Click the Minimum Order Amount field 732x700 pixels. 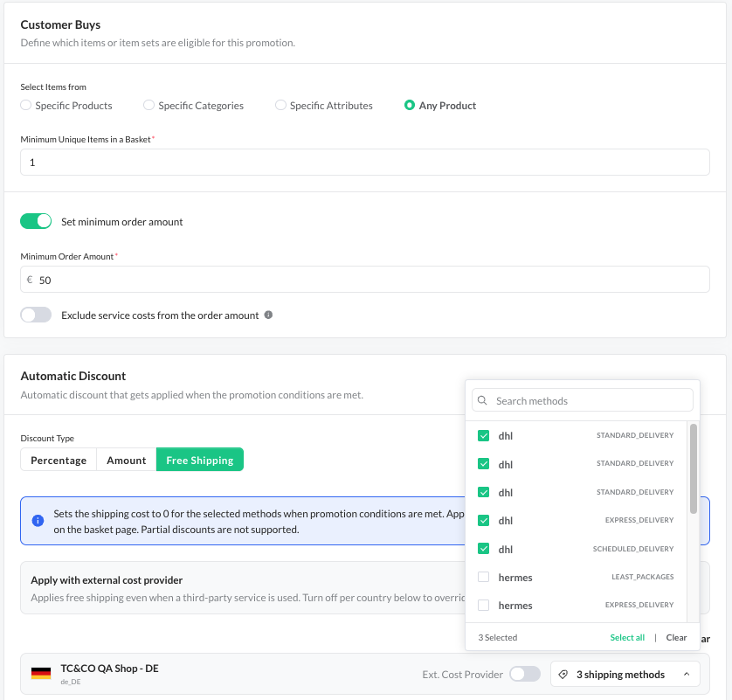click(x=365, y=280)
